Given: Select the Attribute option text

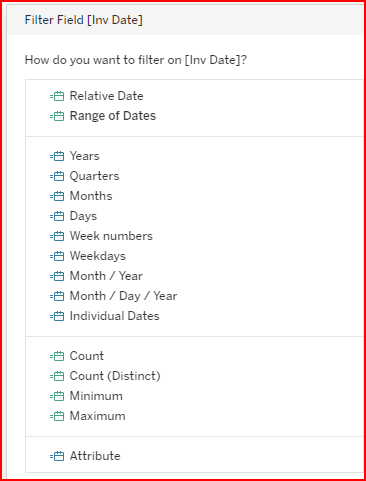Looking at the screenshot, I should point(95,456).
